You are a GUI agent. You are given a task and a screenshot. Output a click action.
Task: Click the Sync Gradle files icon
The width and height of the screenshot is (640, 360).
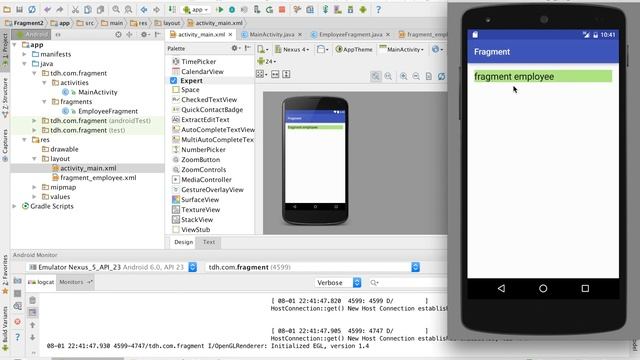(x=325, y=9)
